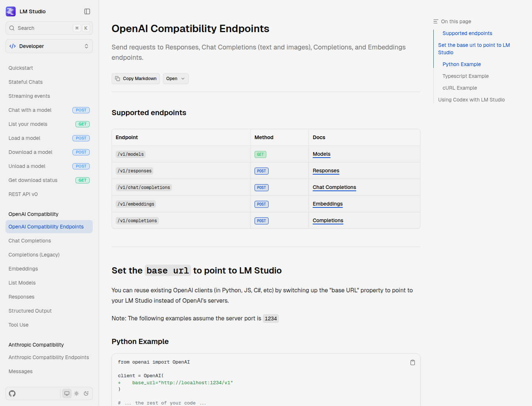Screen dimensions: 532x406
Task: Open Stateful Chats in the sidebar
Action: coord(25,82)
